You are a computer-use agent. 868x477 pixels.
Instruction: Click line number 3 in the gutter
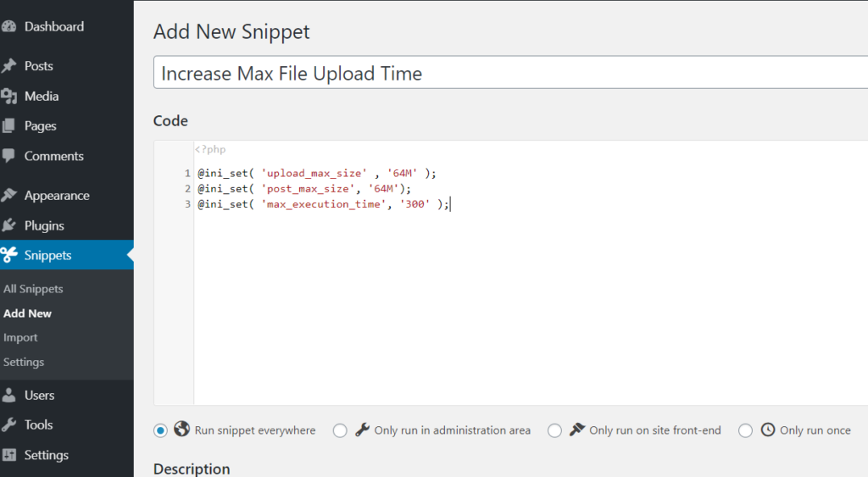(187, 204)
